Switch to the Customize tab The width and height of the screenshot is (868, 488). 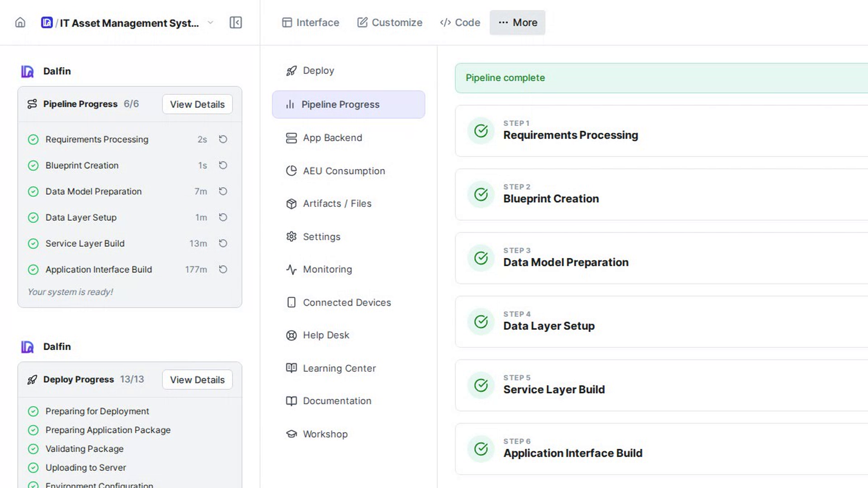[x=390, y=23]
